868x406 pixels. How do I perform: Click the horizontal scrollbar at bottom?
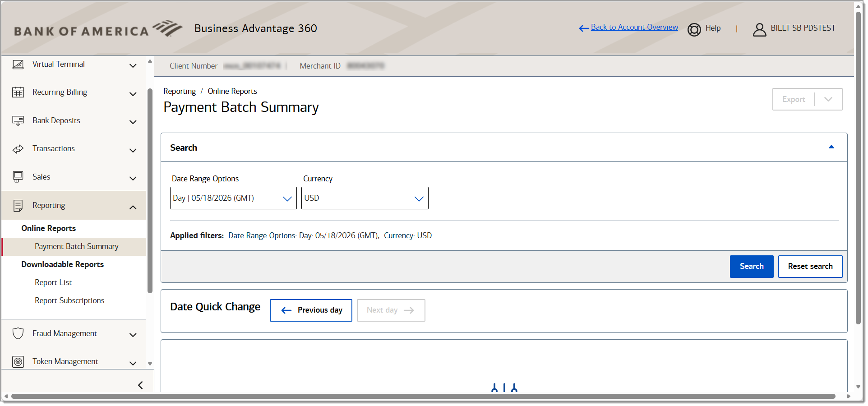[423, 397]
